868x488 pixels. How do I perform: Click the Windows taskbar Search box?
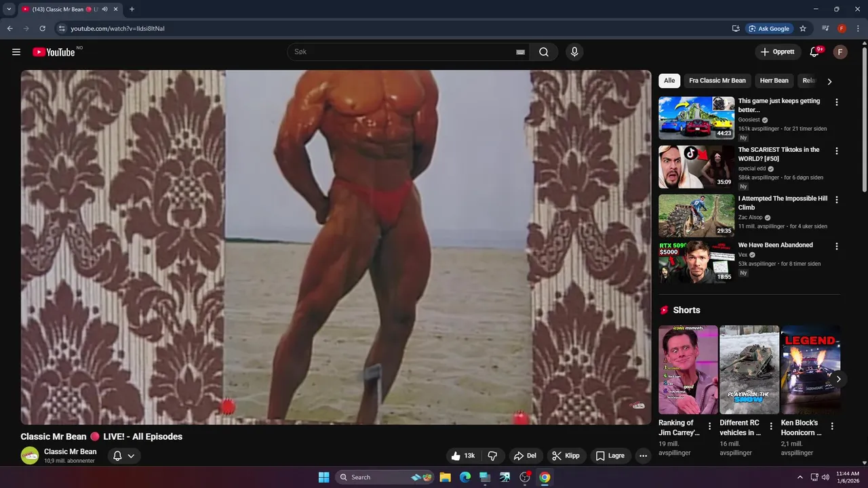point(385,477)
